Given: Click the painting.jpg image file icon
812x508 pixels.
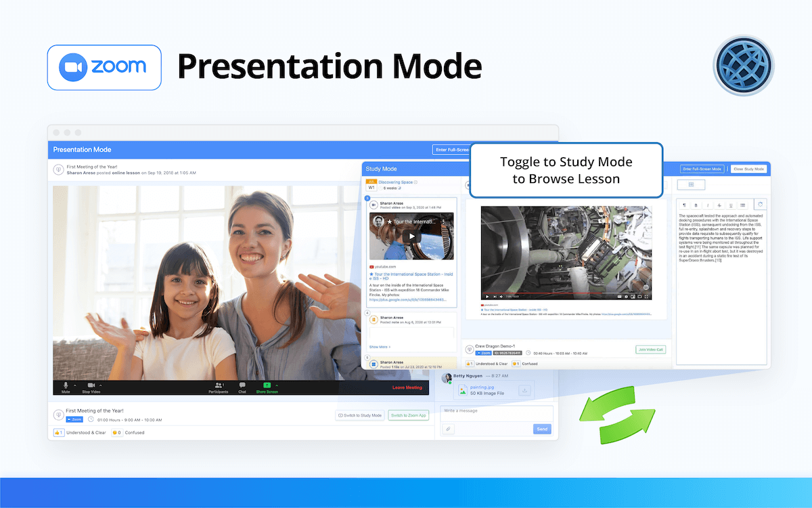Looking at the screenshot, I should [x=463, y=390].
